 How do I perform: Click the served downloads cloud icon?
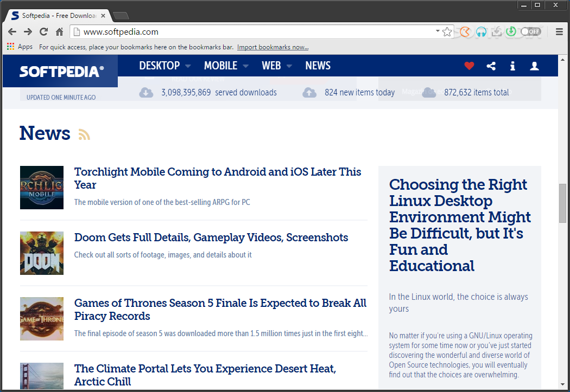146,93
